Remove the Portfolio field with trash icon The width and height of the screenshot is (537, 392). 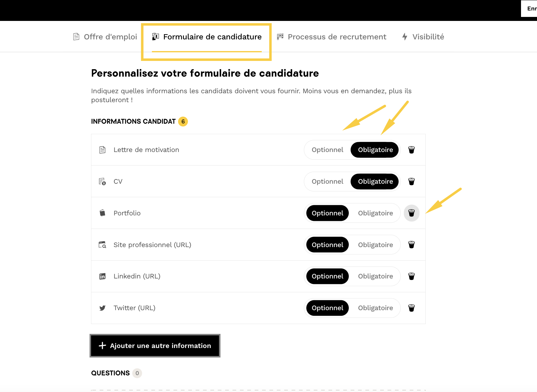point(411,213)
